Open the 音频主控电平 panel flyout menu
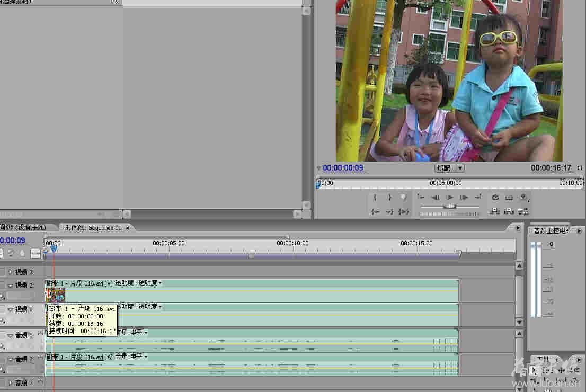The image size is (586, 392). click(x=579, y=231)
